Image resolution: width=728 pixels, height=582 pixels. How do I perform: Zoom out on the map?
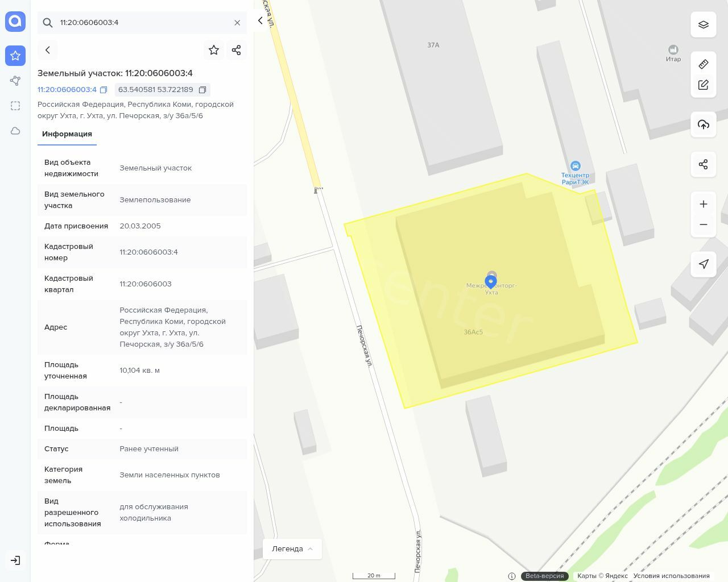click(703, 225)
